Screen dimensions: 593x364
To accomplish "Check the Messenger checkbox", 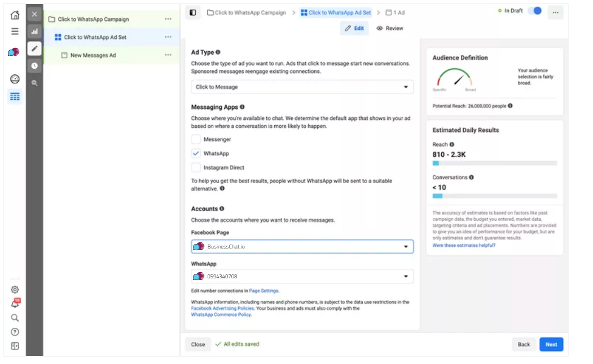I will pos(196,139).
